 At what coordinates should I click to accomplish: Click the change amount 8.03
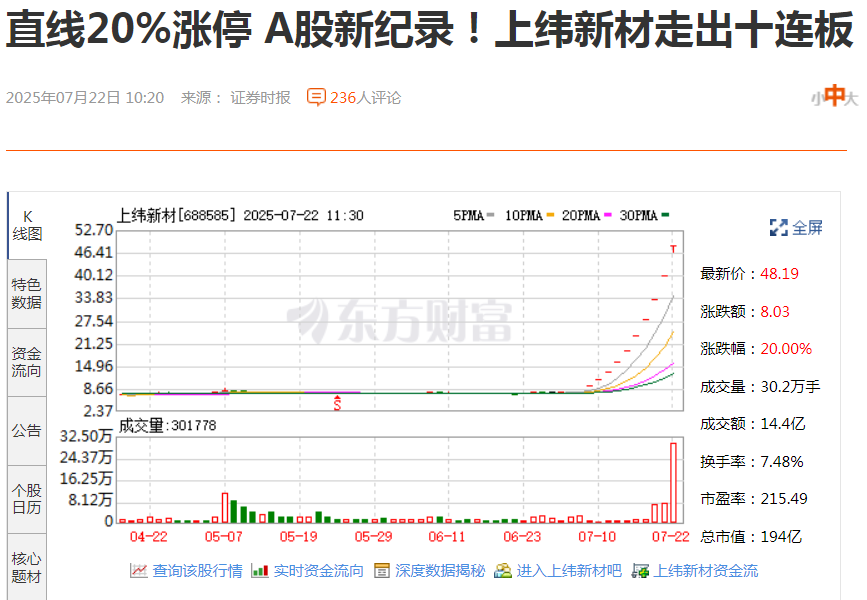(x=775, y=311)
